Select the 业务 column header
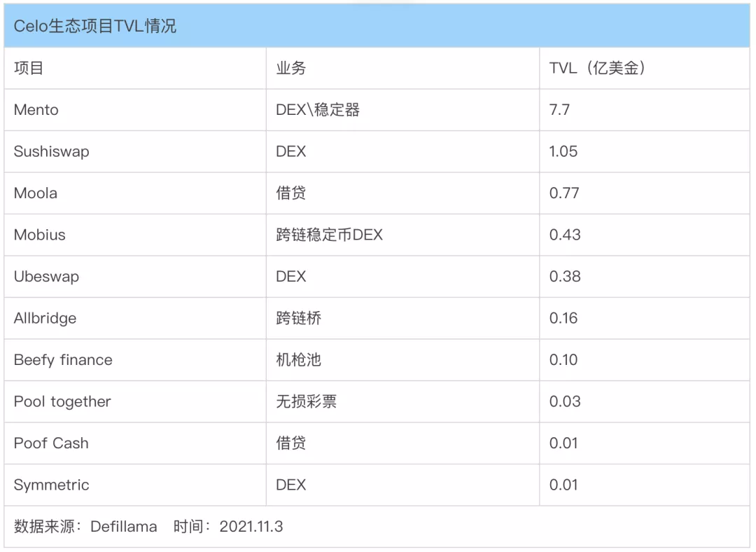756x552 pixels. tap(290, 68)
